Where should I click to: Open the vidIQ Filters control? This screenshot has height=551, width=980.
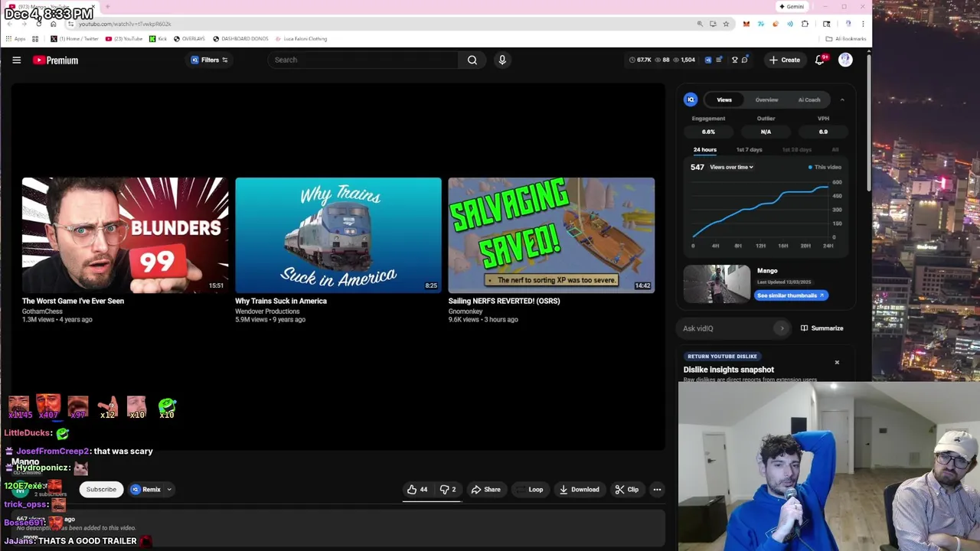point(209,60)
